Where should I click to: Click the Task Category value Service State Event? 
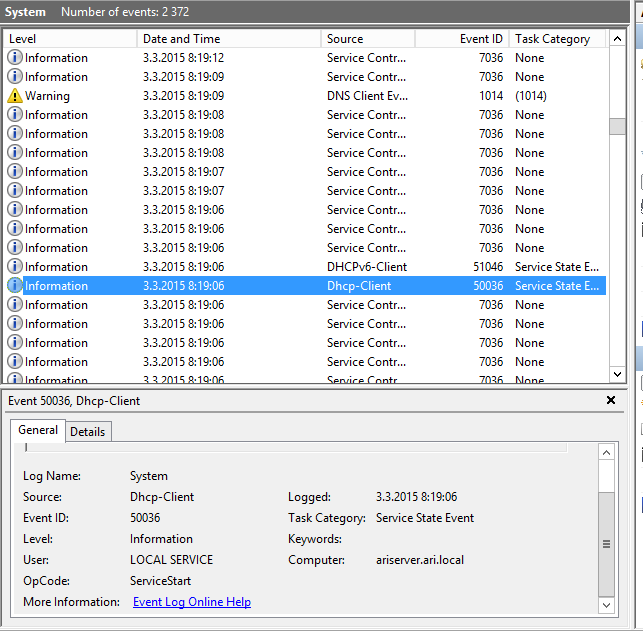425,518
